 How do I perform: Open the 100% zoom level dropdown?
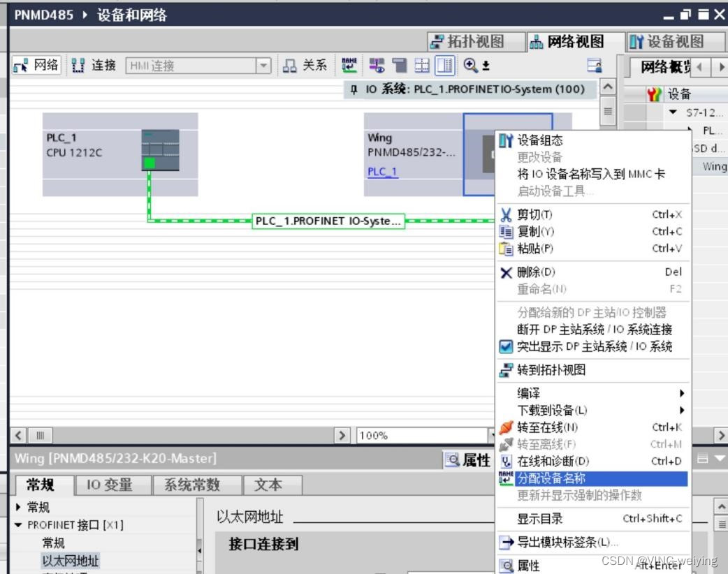(x=493, y=435)
